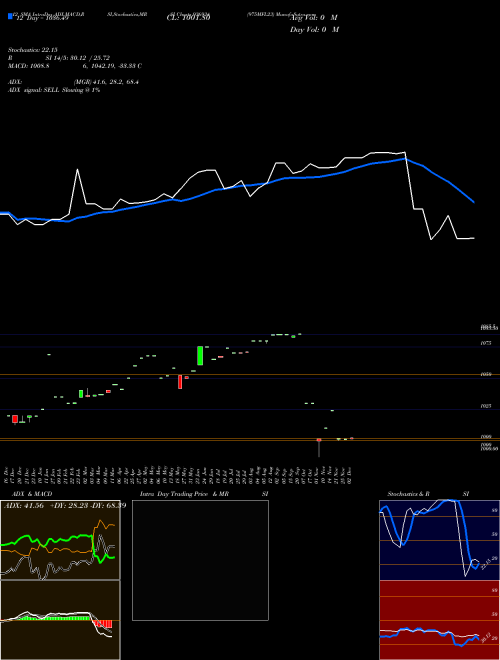Click the 'Avg Vol: 0 M' label

314,18
